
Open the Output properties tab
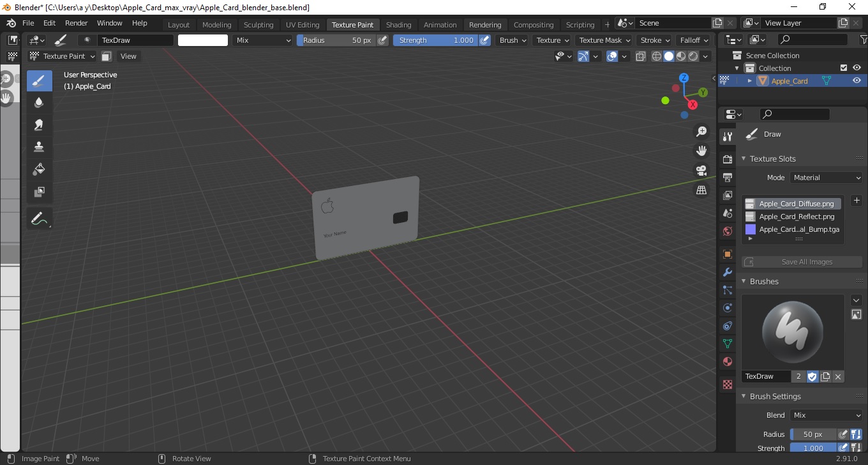tap(727, 177)
